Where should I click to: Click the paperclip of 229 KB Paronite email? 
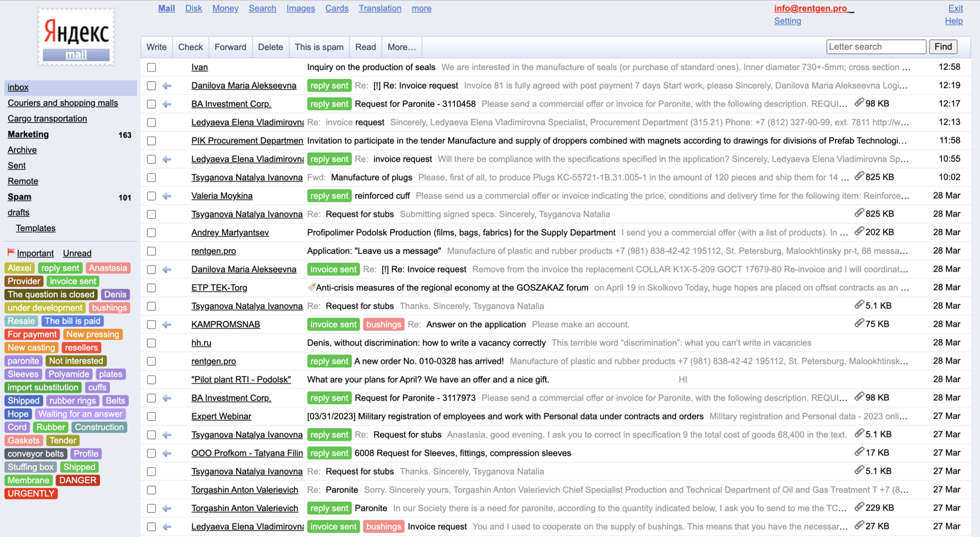859,507
